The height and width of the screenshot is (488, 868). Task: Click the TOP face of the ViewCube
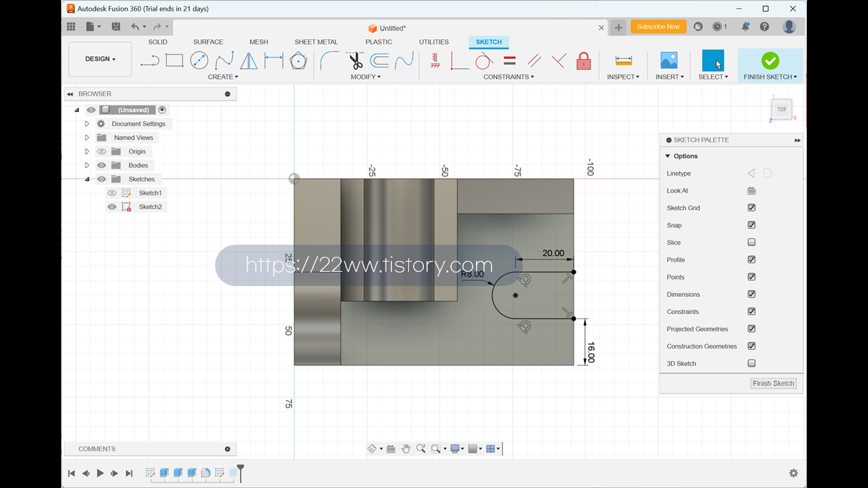[782, 109]
